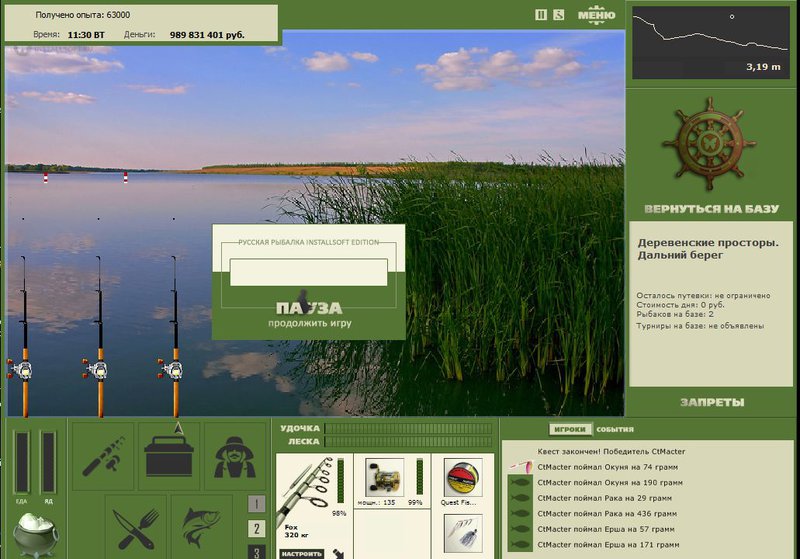Open the ЗАПРЕТЫ restrictions button

pos(712,402)
